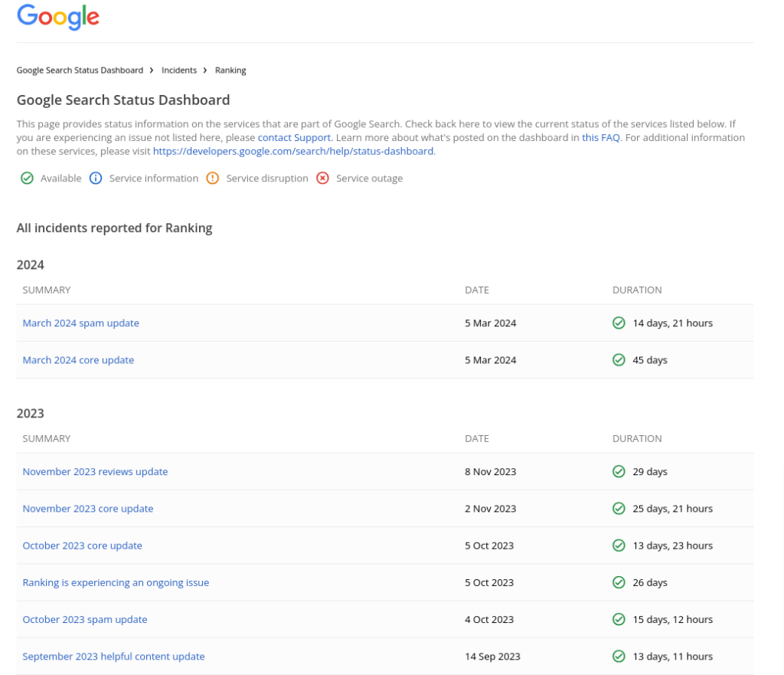
Task: Click the check icon beside March 2024 core update
Action: (x=619, y=359)
